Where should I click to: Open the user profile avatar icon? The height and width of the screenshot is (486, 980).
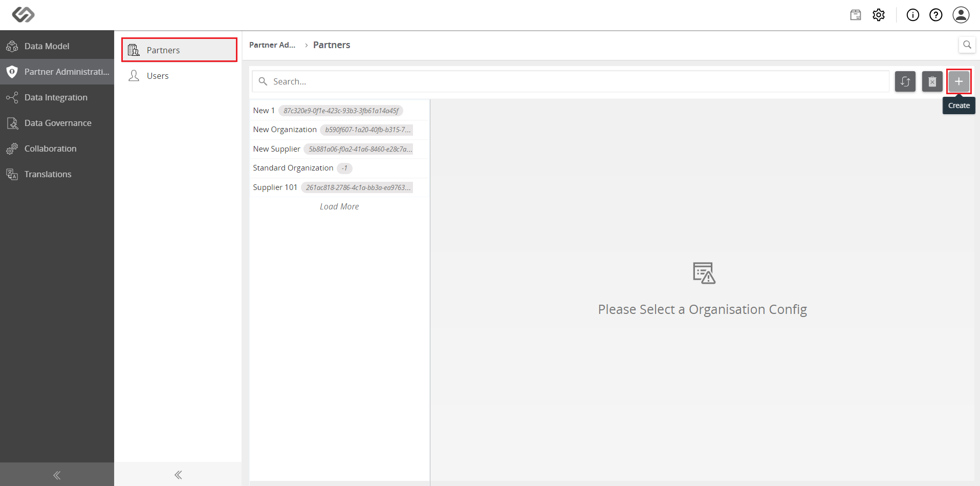coord(961,15)
